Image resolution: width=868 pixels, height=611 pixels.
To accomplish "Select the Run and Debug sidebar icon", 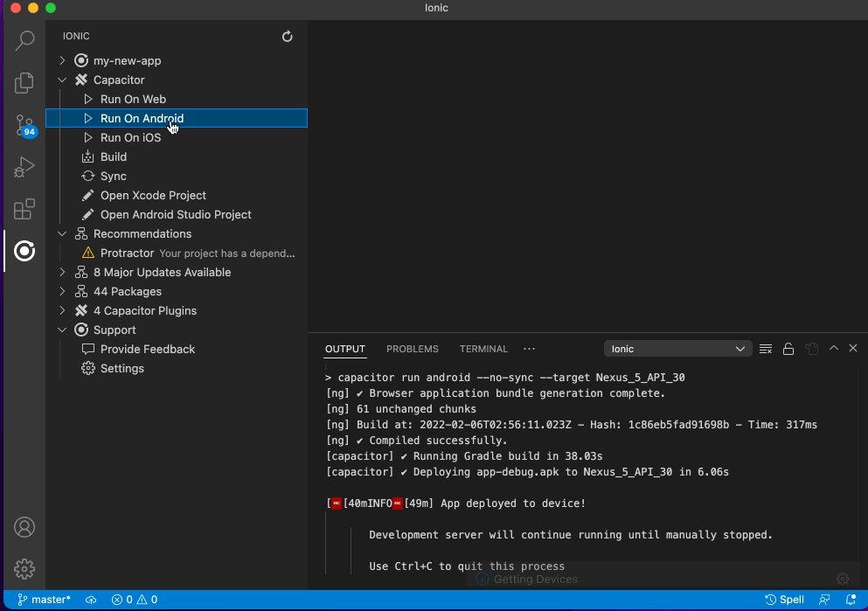I will [24, 166].
